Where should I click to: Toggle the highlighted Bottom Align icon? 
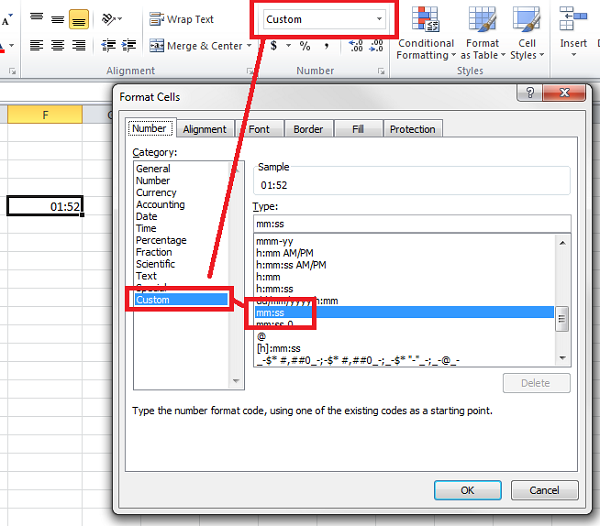[x=79, y=19]
